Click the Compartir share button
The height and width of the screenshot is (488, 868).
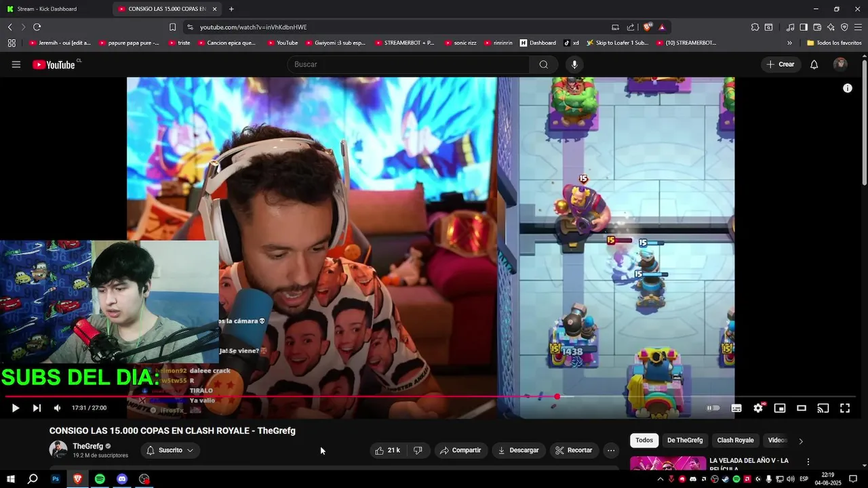click(x=460, y=450)
